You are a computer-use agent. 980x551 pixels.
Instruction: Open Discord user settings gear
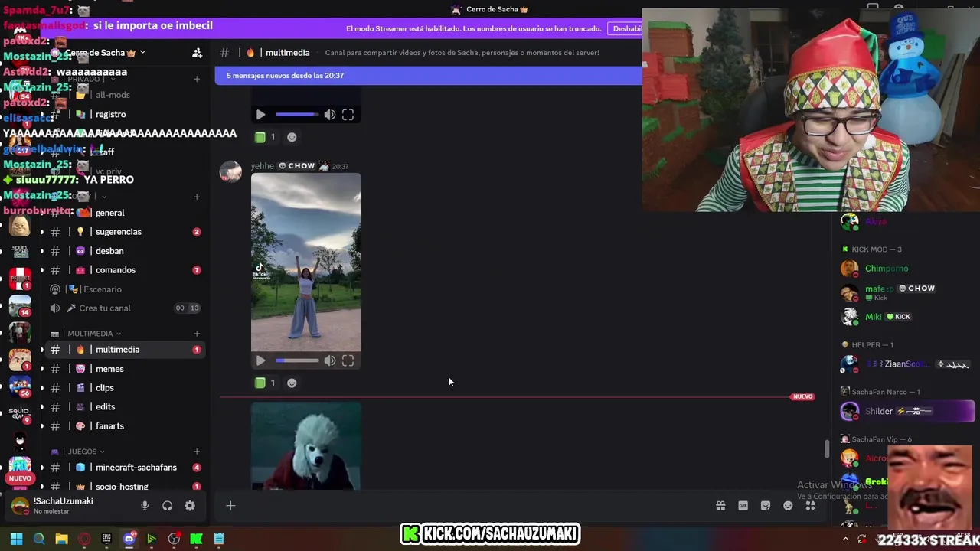click(x=190, y=506)
